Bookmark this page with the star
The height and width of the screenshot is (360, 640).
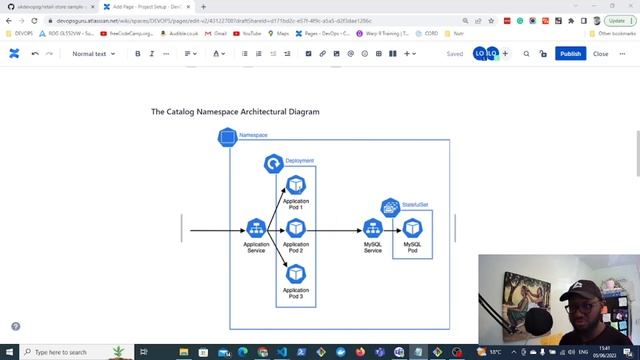[491, 20]
